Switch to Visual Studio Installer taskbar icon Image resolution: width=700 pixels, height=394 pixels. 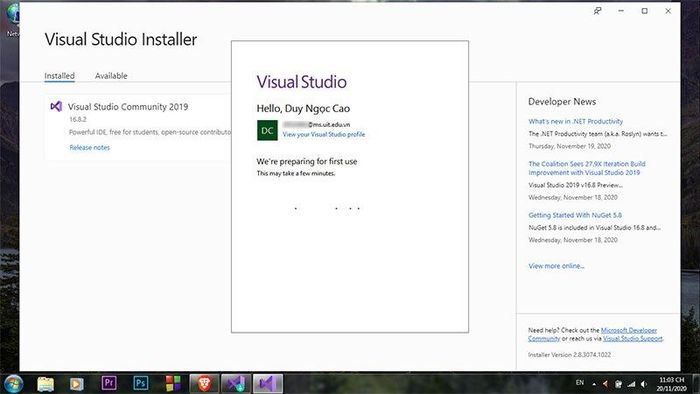(236, 383)
